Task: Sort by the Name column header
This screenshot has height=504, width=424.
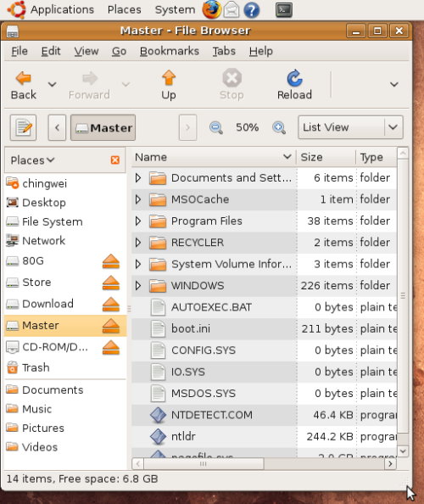Action: point(214,157)
